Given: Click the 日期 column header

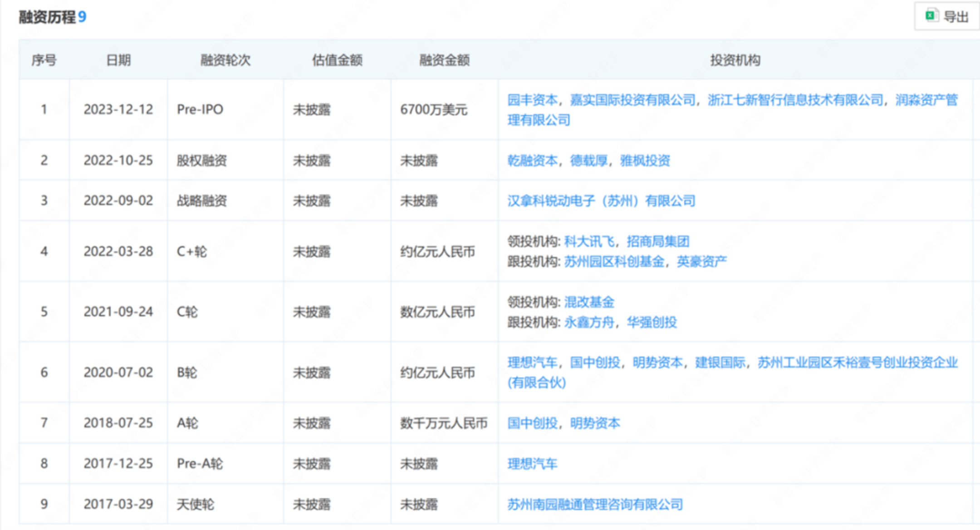Looking at the screenshot, I should (118, 60).
